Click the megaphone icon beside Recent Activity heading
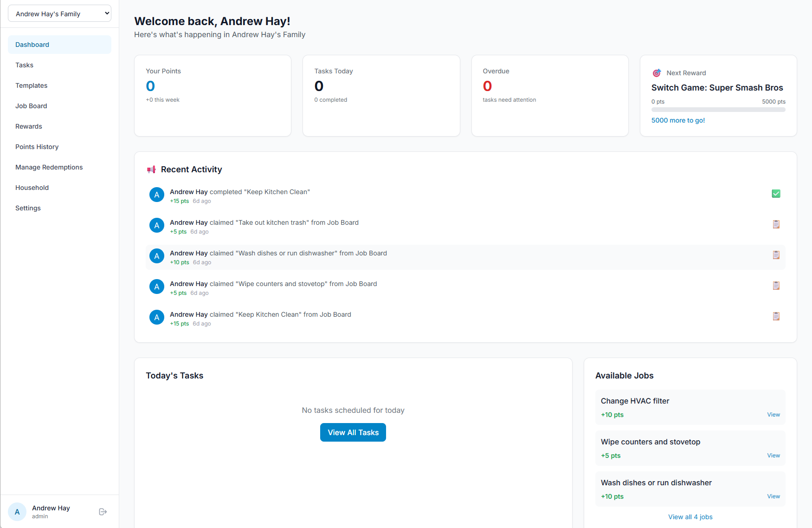This screenshot has width=812, height=528. (151, 169)
